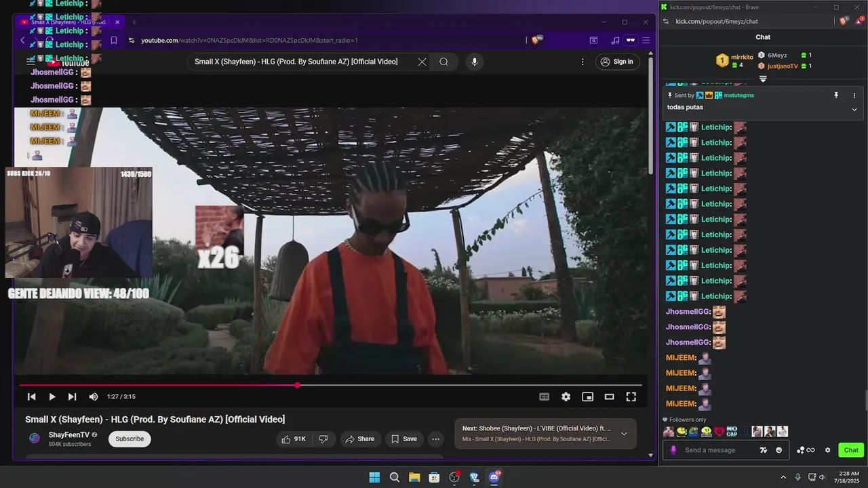Open a new browser tab
868x488 pixels.
click(134, 22)
